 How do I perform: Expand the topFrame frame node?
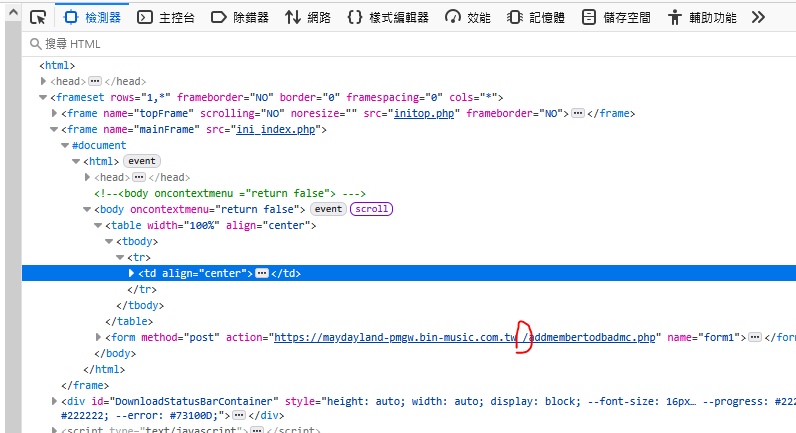tap(54, 113)
